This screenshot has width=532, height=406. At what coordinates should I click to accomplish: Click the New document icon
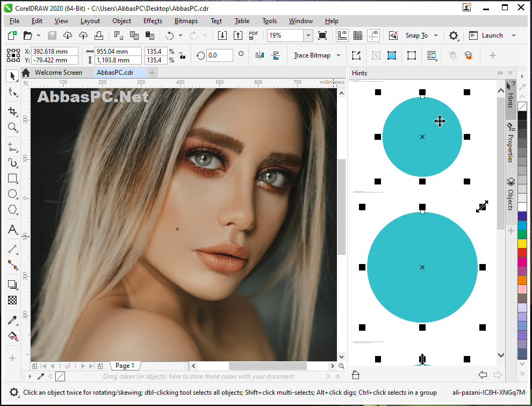pos(12,35)
